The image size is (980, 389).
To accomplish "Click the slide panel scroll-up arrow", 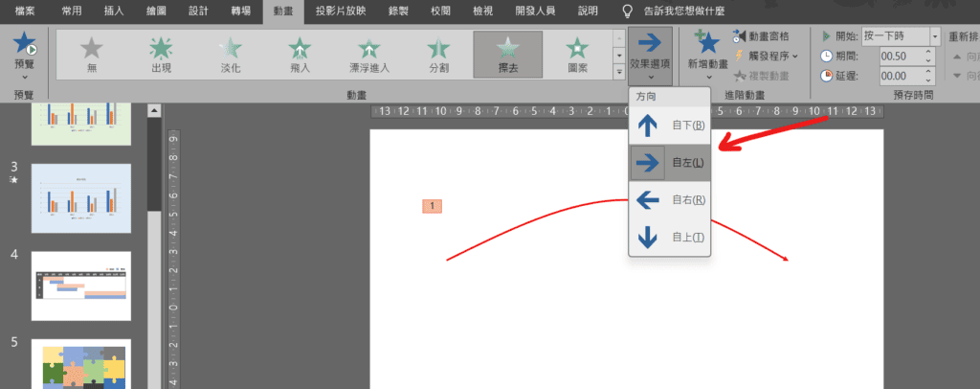I will pyautogui.click(x=154, y=111).
